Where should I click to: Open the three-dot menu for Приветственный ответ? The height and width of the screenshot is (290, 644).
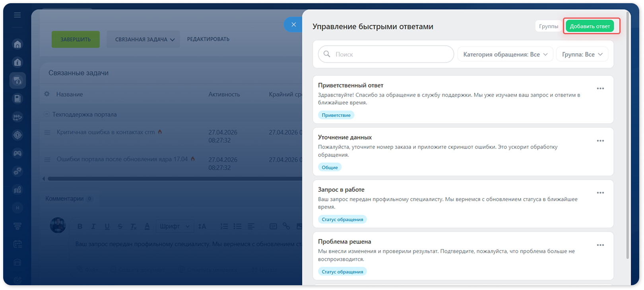click(600, 88)
